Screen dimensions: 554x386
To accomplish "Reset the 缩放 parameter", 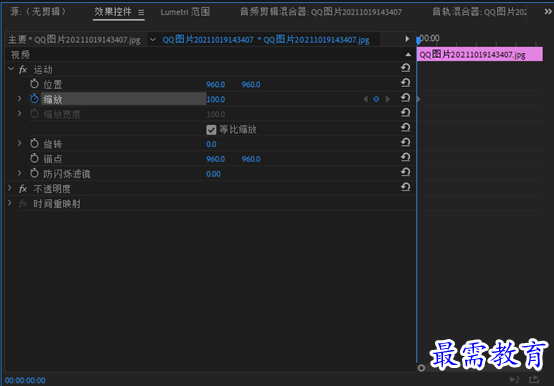I will click(406, 98).
